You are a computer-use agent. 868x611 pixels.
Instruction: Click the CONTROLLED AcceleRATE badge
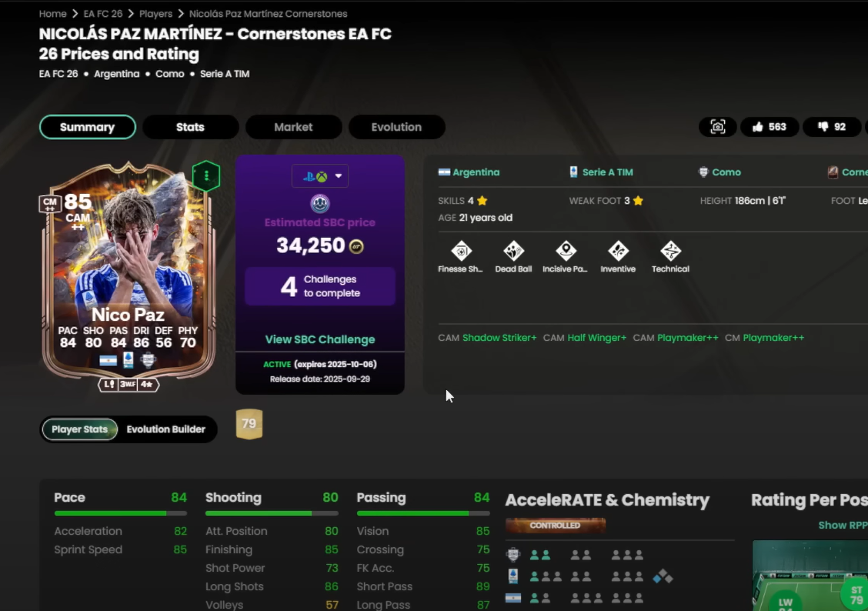pyautogui.click(x=556, y=526)
